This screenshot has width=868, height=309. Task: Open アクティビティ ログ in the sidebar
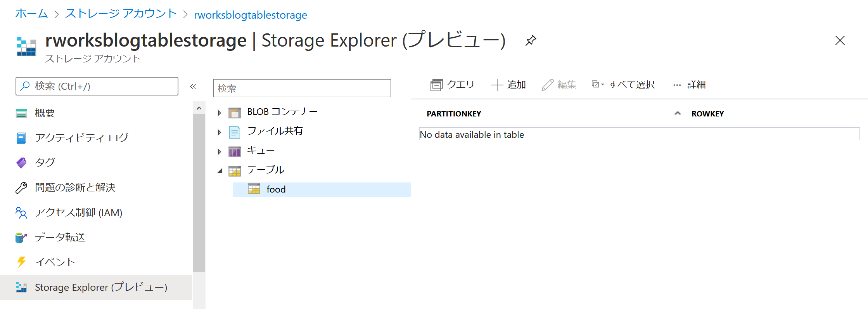pyautogui.click(x=81, y=138)
